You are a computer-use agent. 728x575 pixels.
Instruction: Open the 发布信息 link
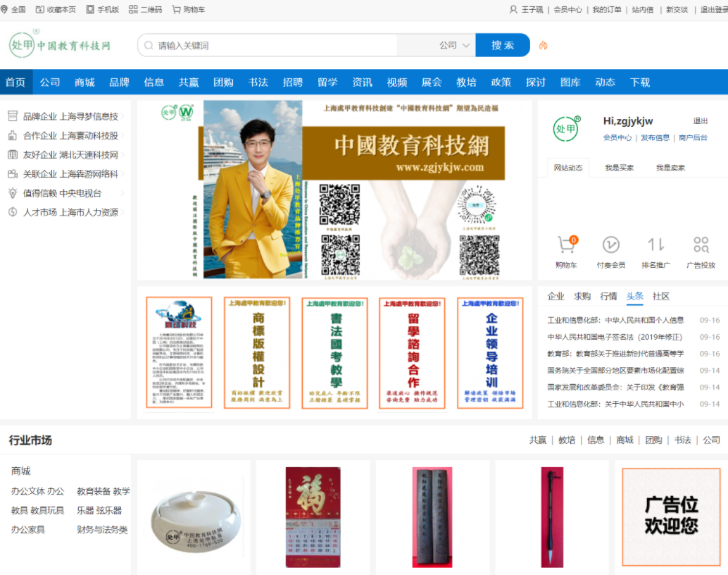[x=655, y=137]
